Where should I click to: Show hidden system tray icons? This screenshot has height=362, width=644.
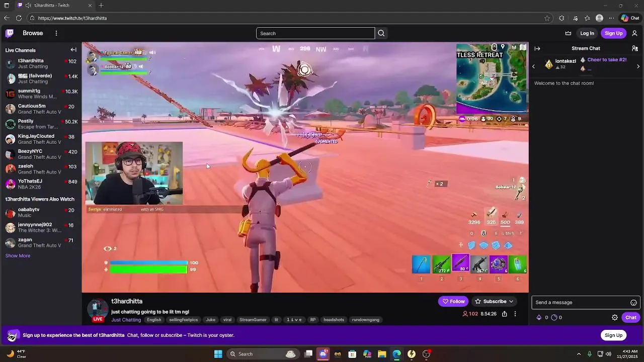click(x=579, y=354)
